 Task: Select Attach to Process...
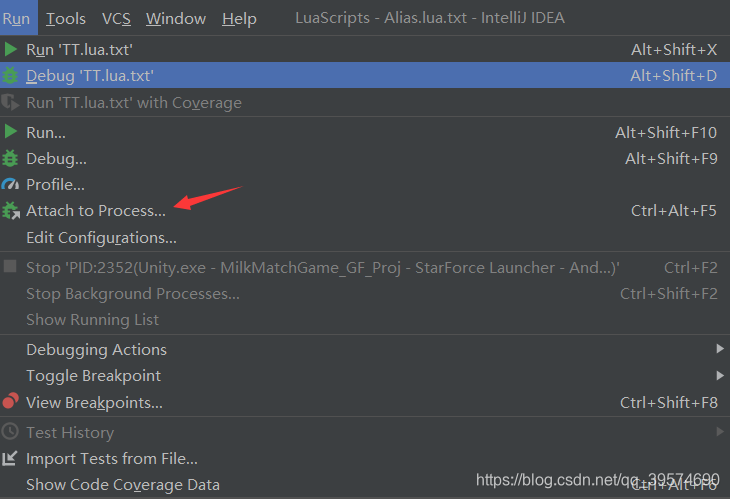(x=365, y=211)
